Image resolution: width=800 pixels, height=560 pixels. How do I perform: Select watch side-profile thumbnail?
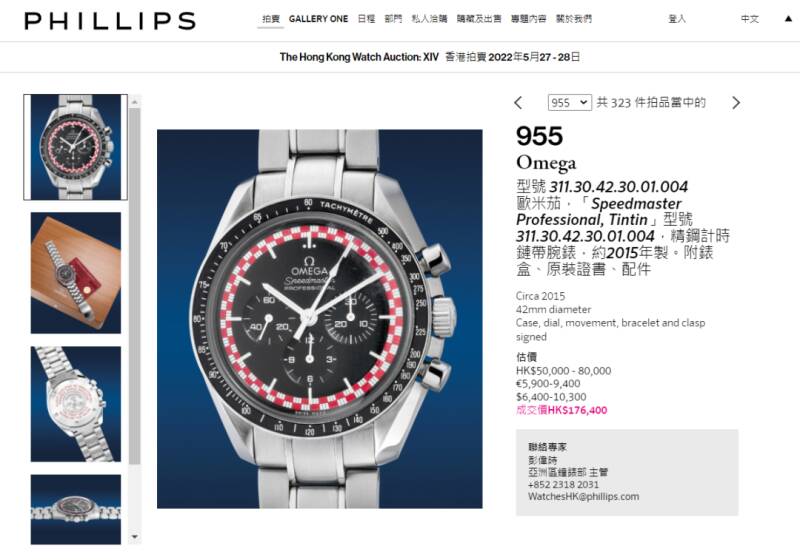click(76, 510)
